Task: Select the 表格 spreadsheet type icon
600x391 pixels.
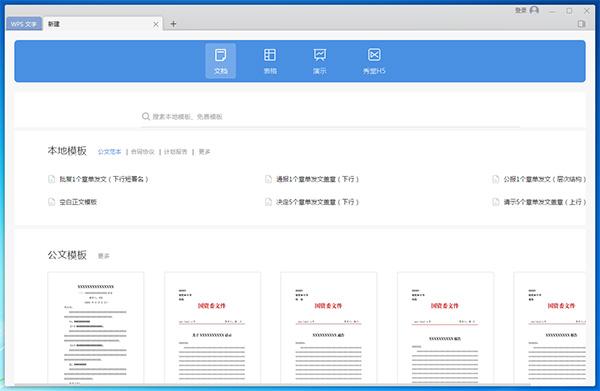Action: [270, 61]
